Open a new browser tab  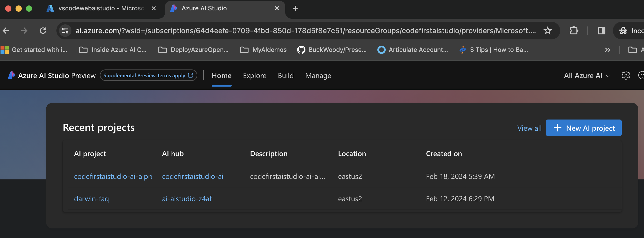295,9
